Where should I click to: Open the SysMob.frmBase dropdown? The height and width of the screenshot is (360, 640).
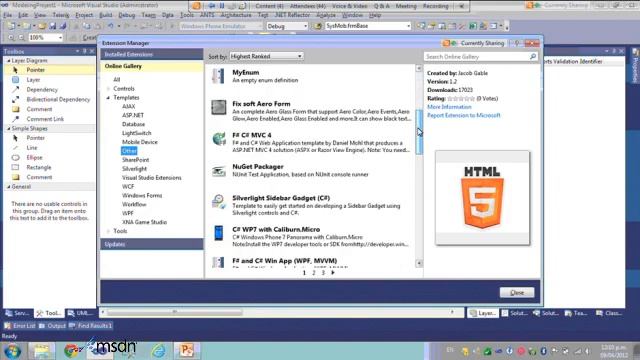pos(368,26)
